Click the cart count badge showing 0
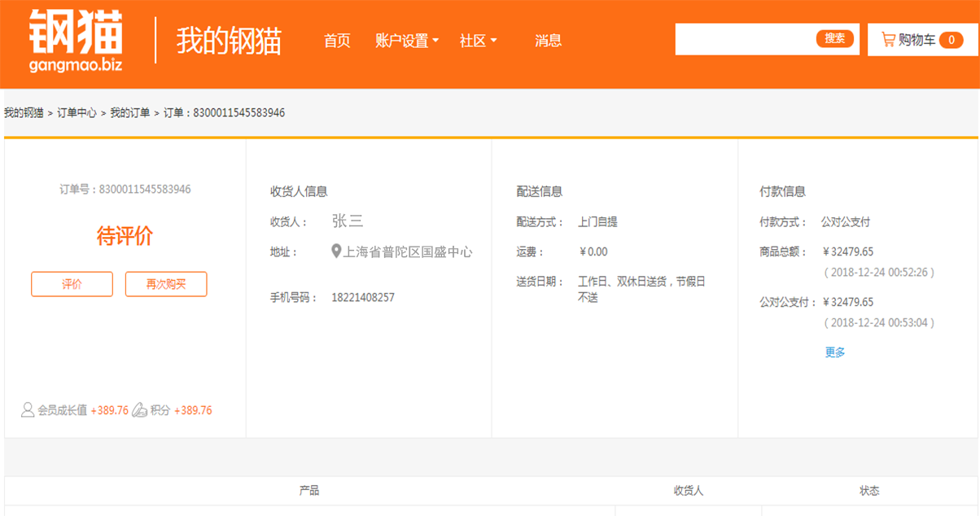980x516 pixels. click(x=951, y=40)
